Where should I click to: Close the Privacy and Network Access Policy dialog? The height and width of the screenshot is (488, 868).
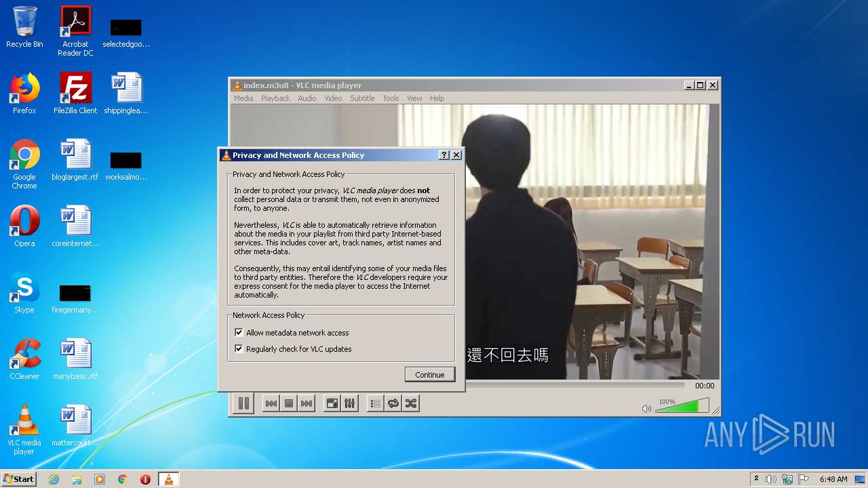coord(456,155)
